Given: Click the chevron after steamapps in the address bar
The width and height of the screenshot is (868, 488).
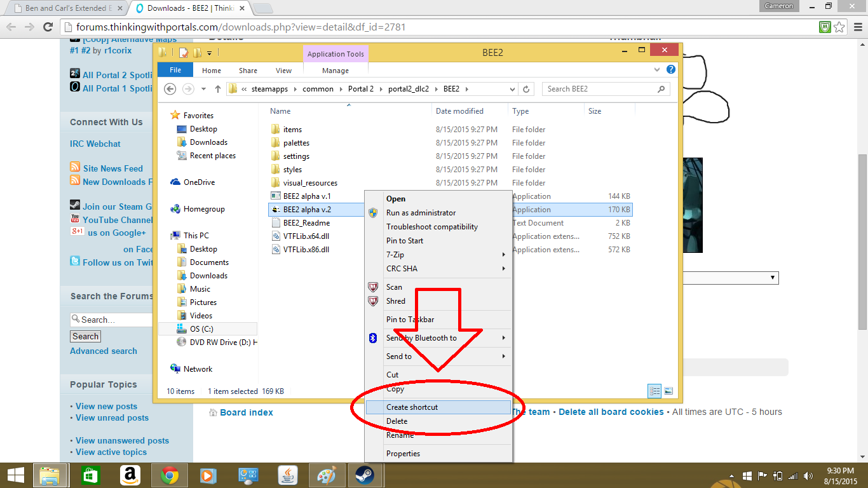Looking at the screenshot, I should pyautogui.click(x=295, y=89).
